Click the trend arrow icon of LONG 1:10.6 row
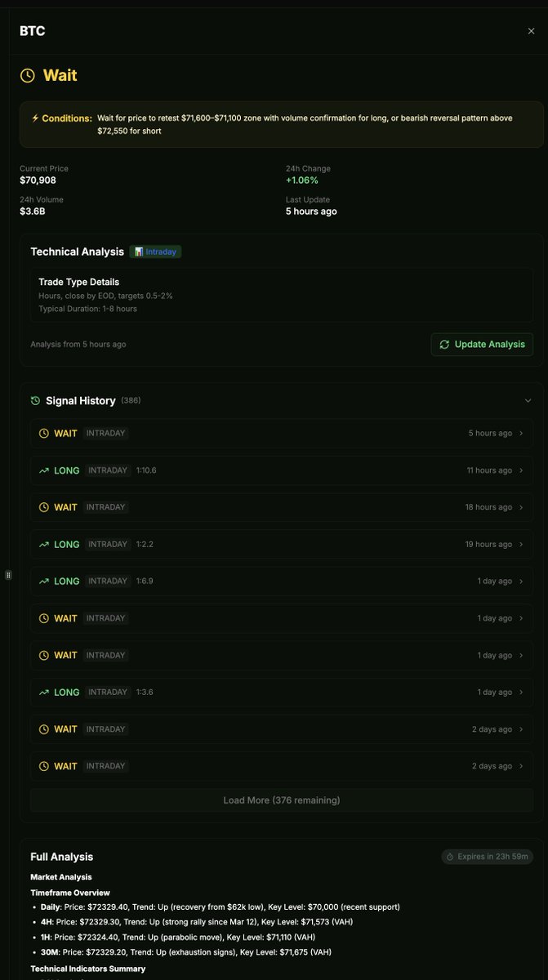 (44, 470)
